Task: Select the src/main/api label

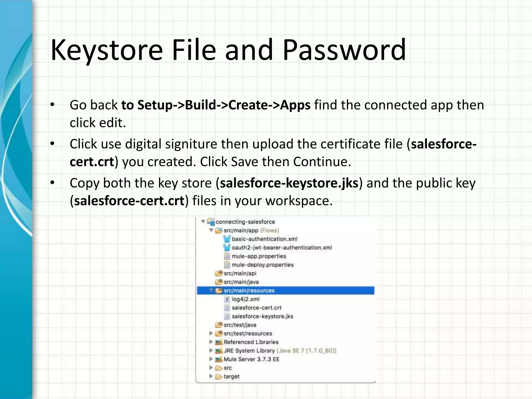Action: coord(240,273)
